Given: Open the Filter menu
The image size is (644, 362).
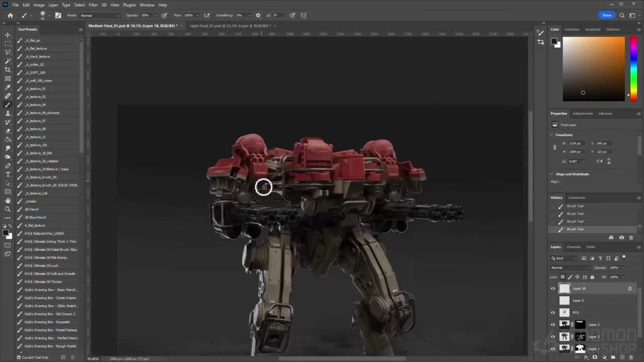Looking at the screenshot, I should coord(93,5).
